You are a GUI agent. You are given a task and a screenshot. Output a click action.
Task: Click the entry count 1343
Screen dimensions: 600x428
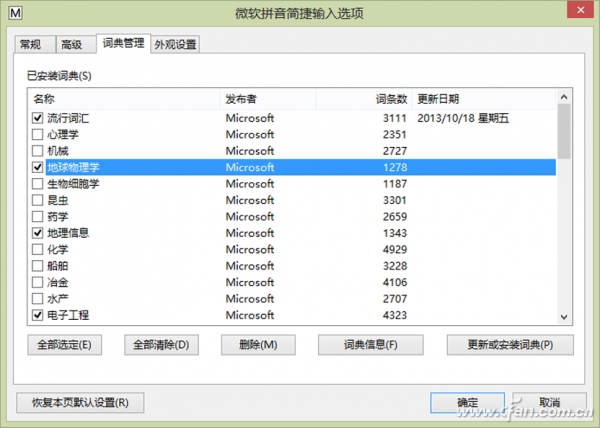[x=395, y=233]
